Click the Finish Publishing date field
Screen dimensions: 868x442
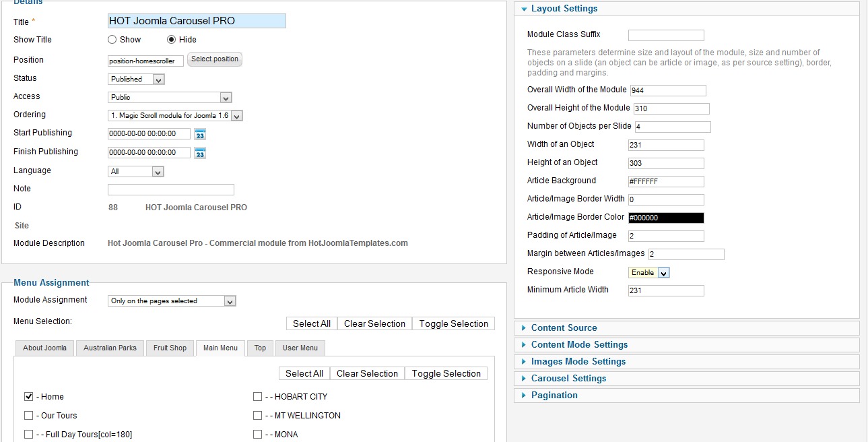149,153
